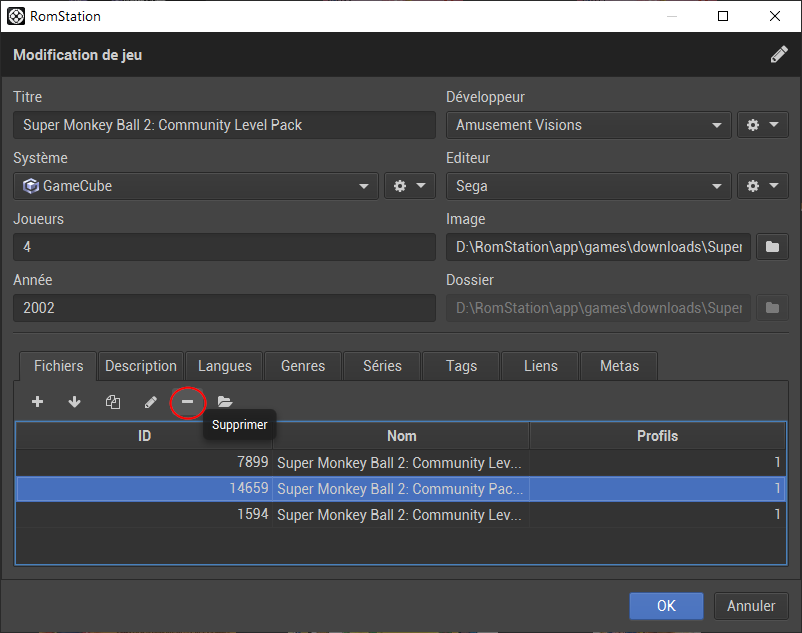The image size is (802, 633).
Task: Click the add file plus icon
Action: pyautogui.click(x=37, y=402)
